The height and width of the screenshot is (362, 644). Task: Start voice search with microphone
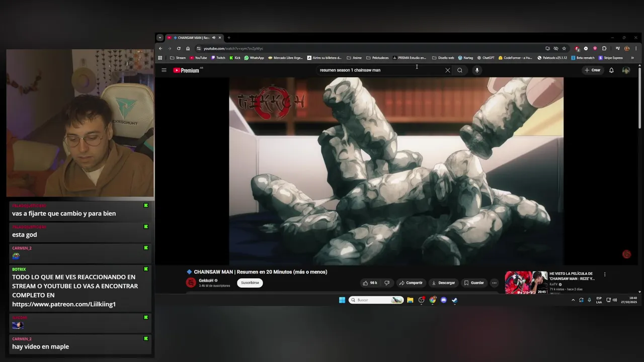coord(477,70)
